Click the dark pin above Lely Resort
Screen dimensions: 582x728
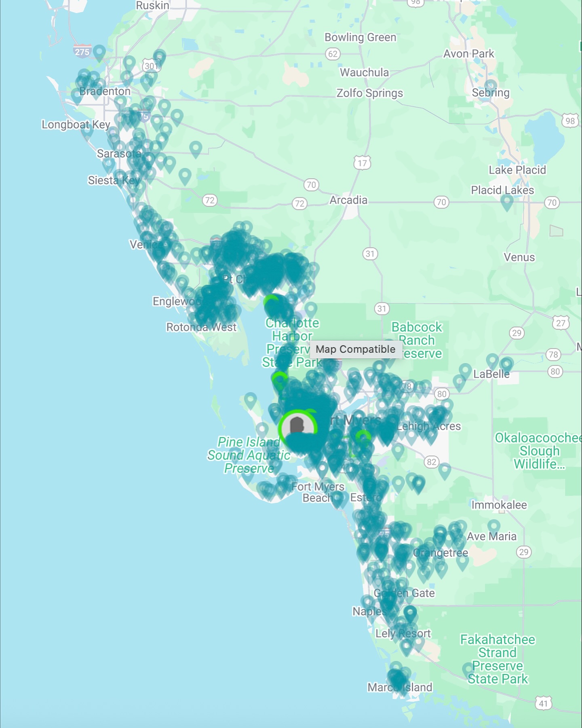click(410, 614)
